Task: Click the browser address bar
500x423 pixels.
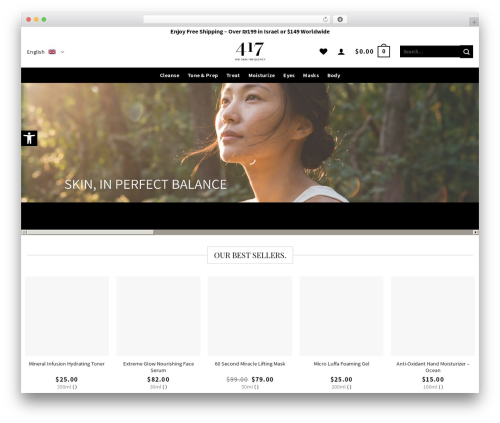Action: click(237, 19)
